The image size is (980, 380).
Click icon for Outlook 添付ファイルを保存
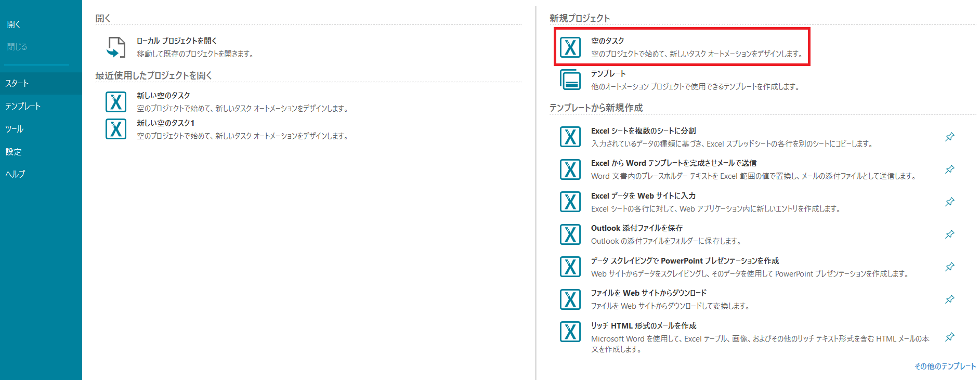point(570,234)
